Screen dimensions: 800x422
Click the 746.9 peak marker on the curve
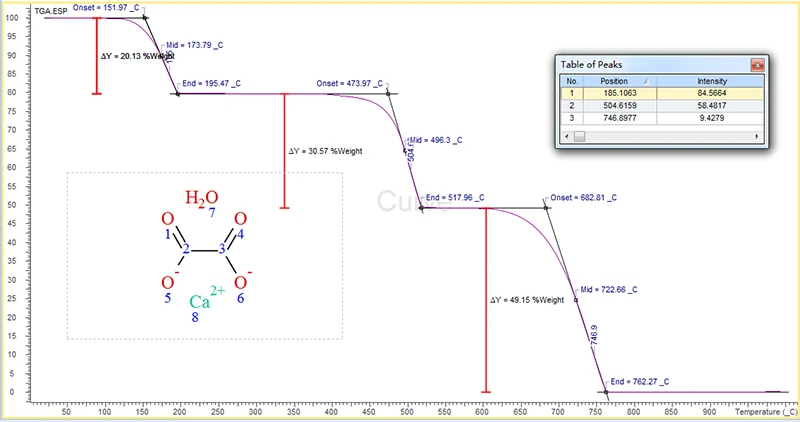point(594,335)
